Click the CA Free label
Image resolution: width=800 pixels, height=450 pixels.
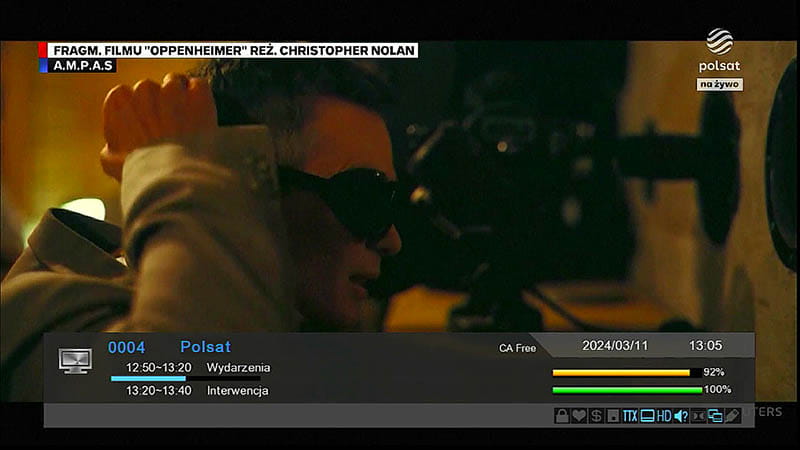(518, 348)
